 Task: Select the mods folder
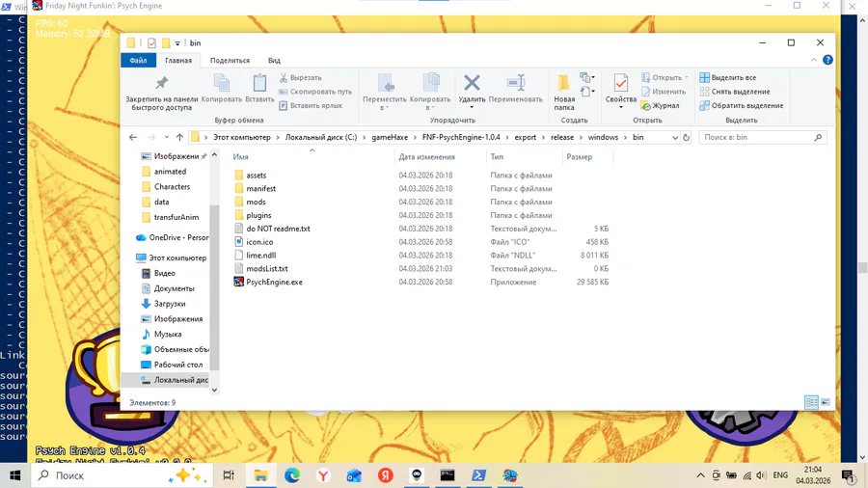(256, 202)
